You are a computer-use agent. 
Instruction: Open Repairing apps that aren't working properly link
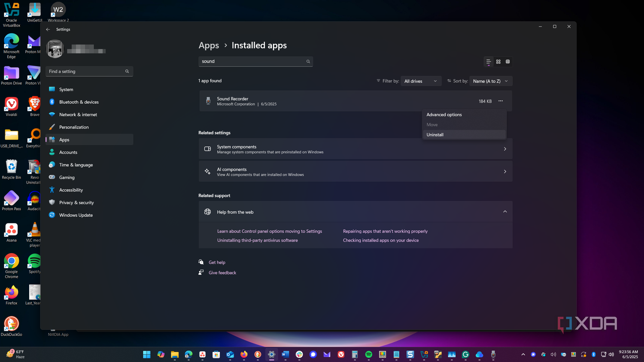coord(385,231)
